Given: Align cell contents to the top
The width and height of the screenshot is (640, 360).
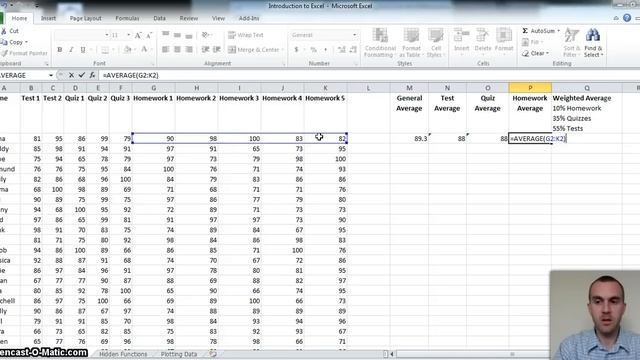Looking at the screenshot, I should 165,35.
